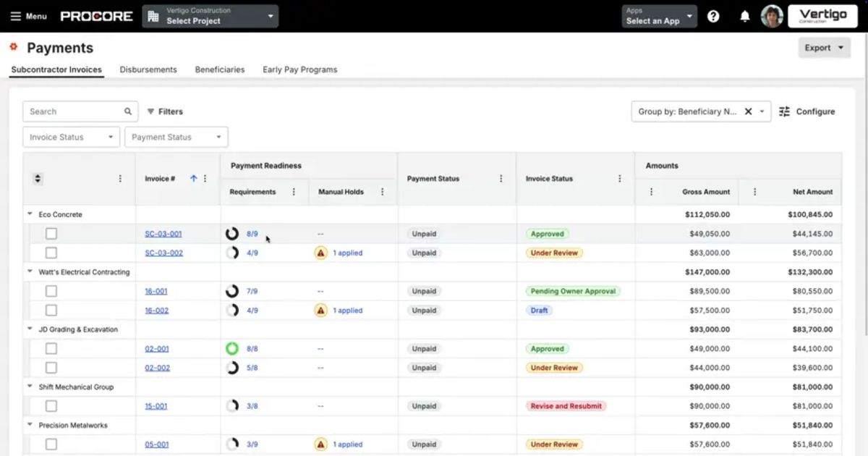Screen dimensions: 868x456
Task: Open the hamburger Menu icon
Action: click(16, 16)
